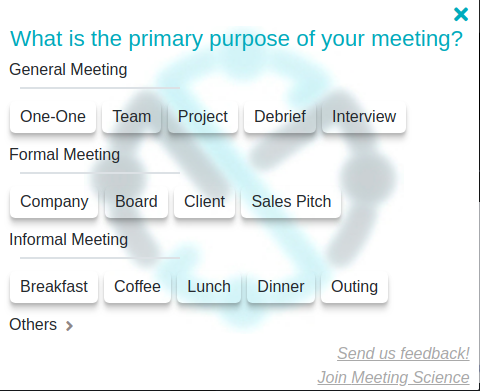Image resolution: width=480 pixels, height=391 pixels.
Task: Choose Breakfast informal meeting
Action: pyautogui.click(x=54, y=287)
